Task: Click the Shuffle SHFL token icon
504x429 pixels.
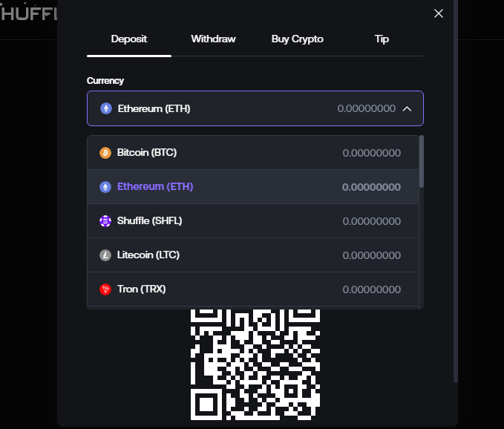Action: [105, 221]
